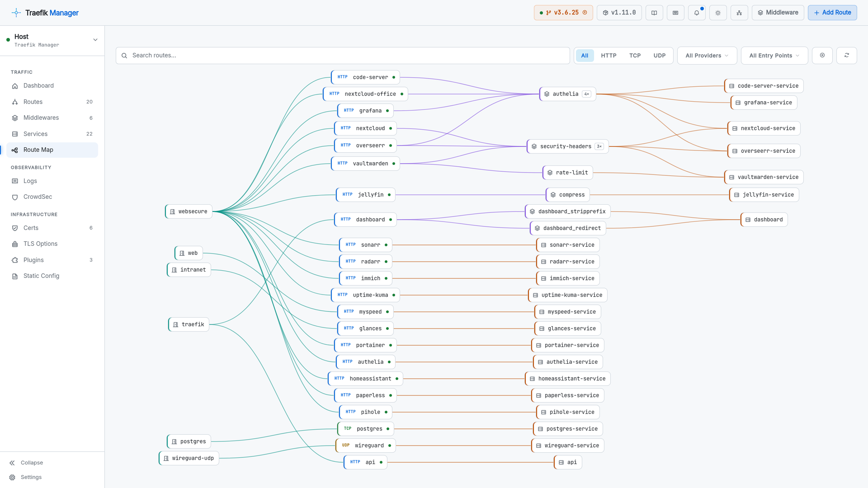The height and width of the screenshot is (488, 868).
Task: Click the vaultwarden route node
Action: 365,164
